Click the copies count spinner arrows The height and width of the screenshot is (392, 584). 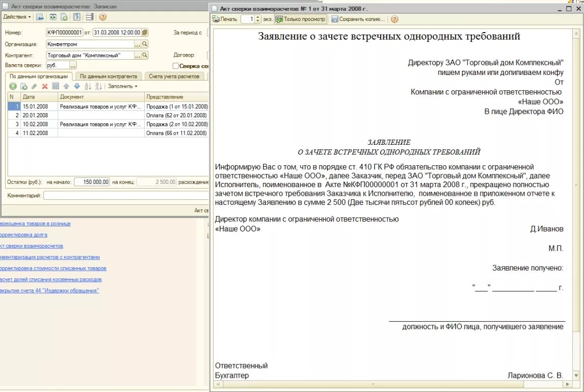tap(258, 19)
